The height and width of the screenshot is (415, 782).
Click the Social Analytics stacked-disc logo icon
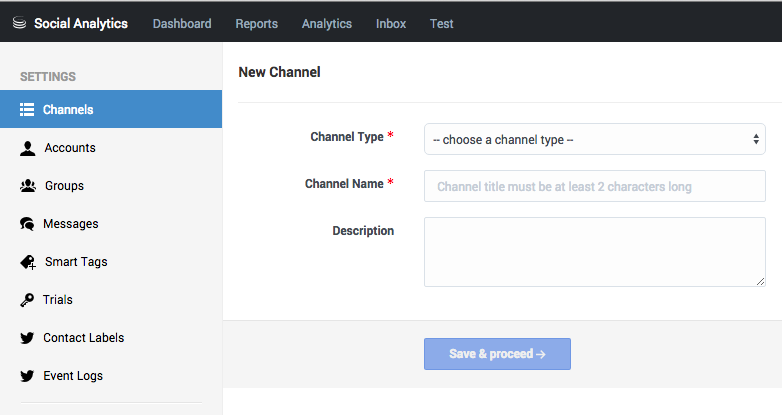(x=19, y=23)
